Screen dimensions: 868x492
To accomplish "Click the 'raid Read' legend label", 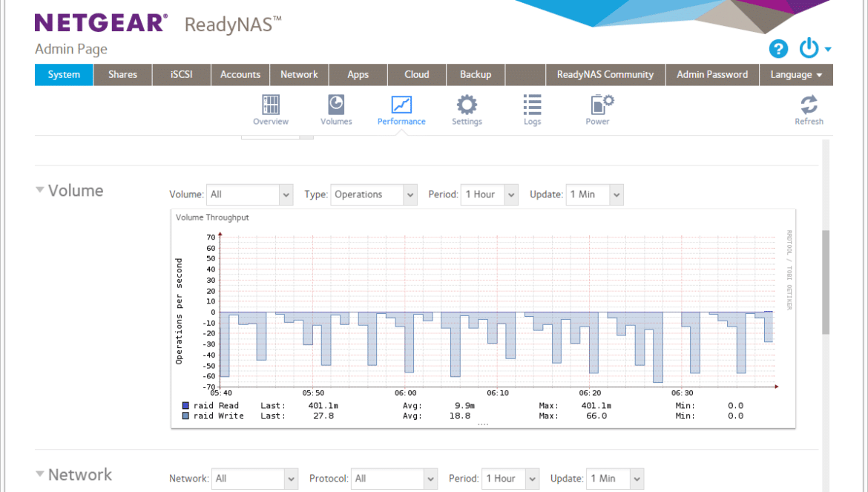I will pyautogui.click(x=216, y=406).
